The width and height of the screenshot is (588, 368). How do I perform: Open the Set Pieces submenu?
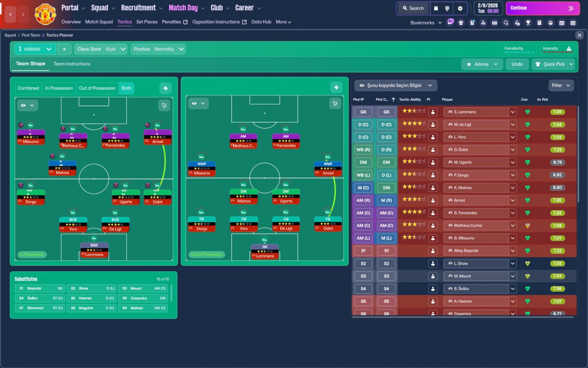pos(147,22)
